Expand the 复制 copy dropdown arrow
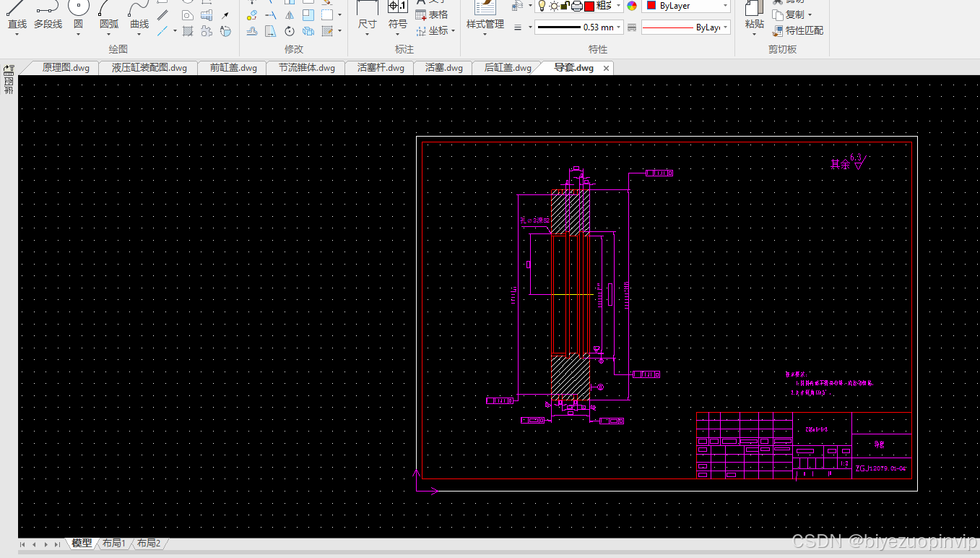The height and width of the screenshot is (558, 980). click(x=810, y=15)
